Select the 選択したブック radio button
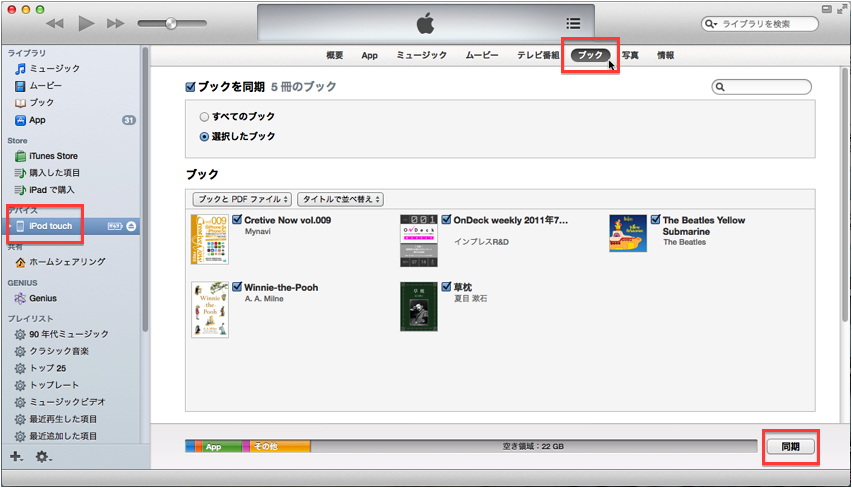This screenshot has width=852, height=488. coord(204,137)
